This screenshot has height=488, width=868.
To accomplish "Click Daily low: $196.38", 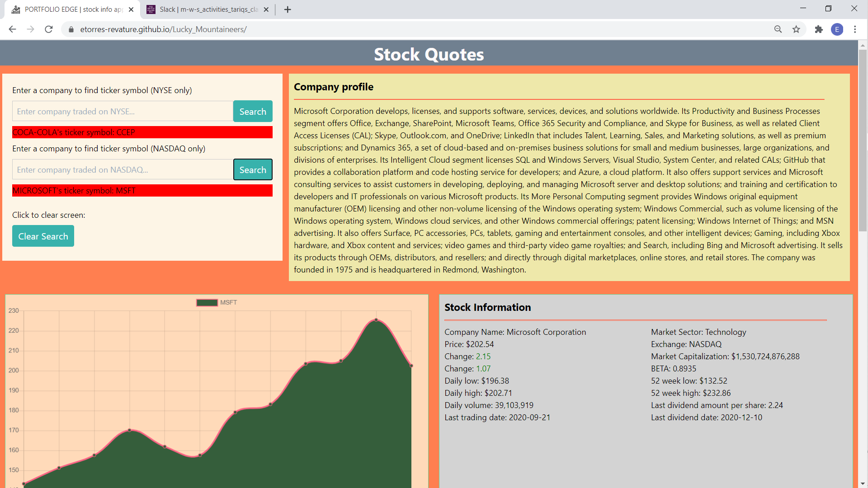I will 476,381.
